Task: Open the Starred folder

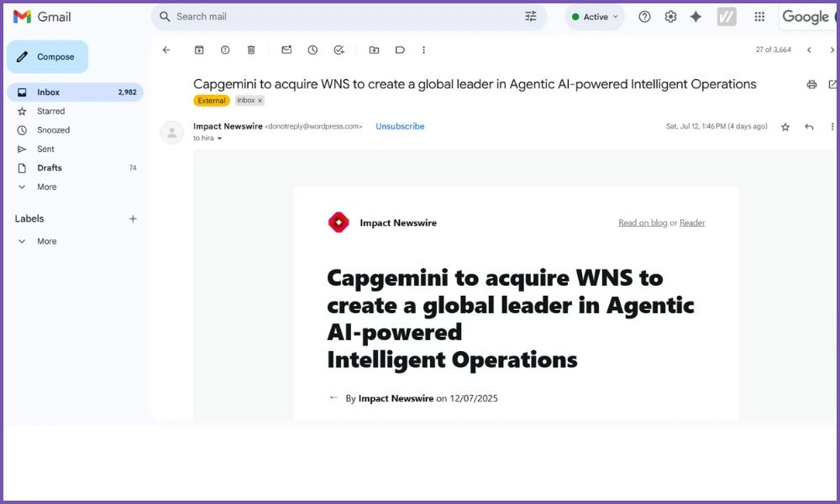Action: click(50, 111)
